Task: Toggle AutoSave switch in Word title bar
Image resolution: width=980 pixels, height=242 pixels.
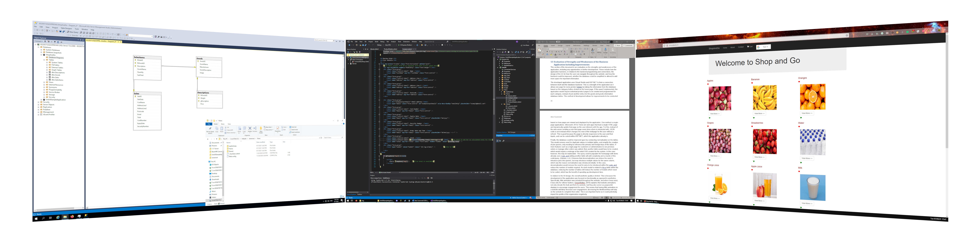Action: (558, 42)
